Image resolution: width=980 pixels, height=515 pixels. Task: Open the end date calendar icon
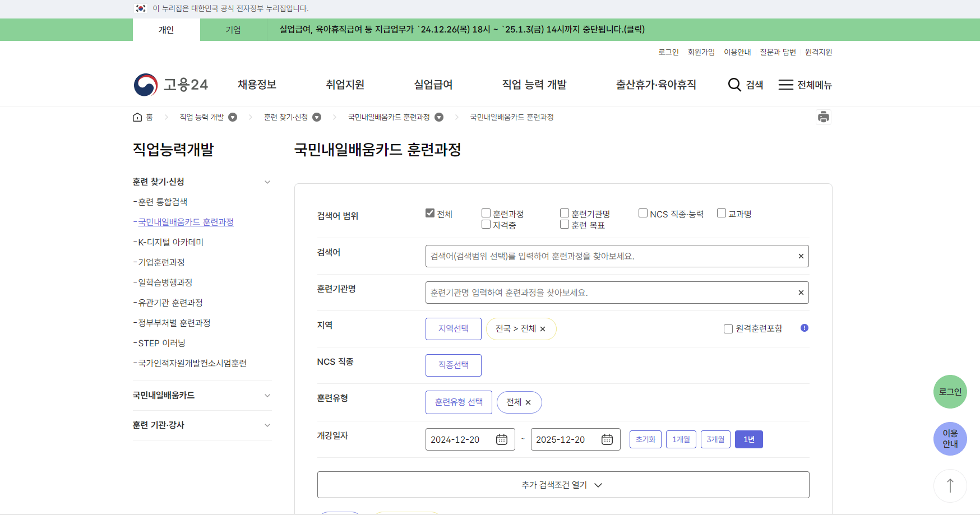point(607,439)
